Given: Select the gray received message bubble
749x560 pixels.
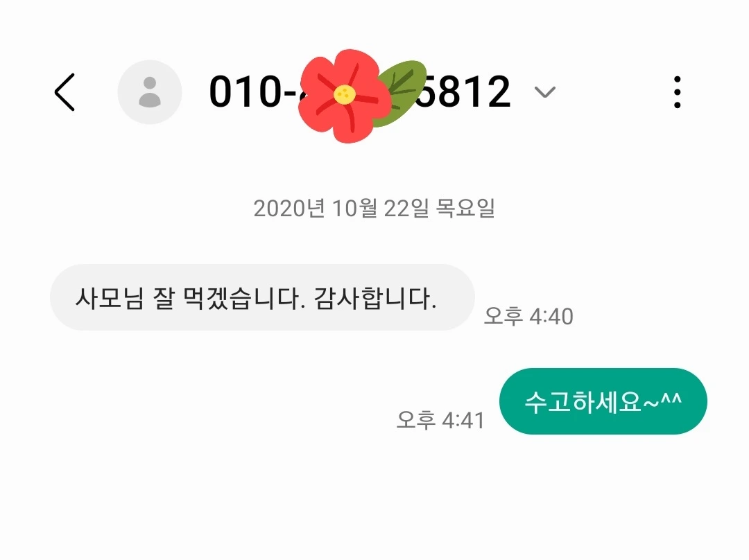Looking at the screenshot, I should [x=262, y=297].
